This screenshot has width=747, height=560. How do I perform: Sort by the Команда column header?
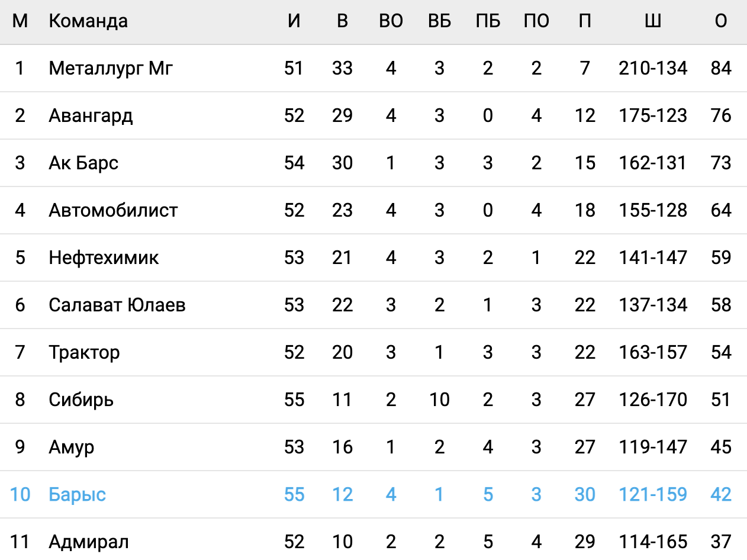(88, 21)
